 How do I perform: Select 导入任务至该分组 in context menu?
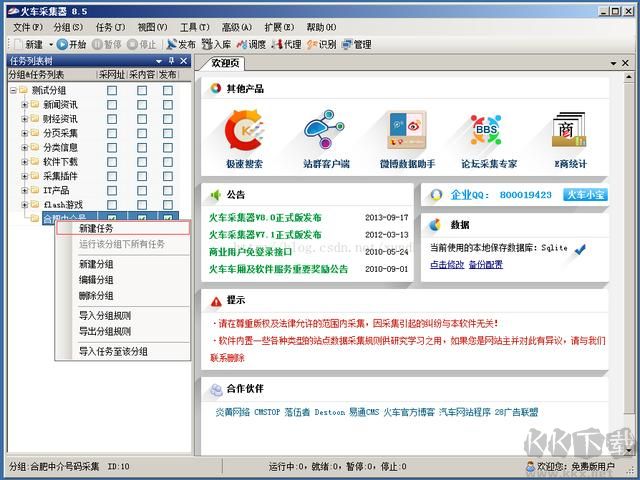click(x=123, y=351)
